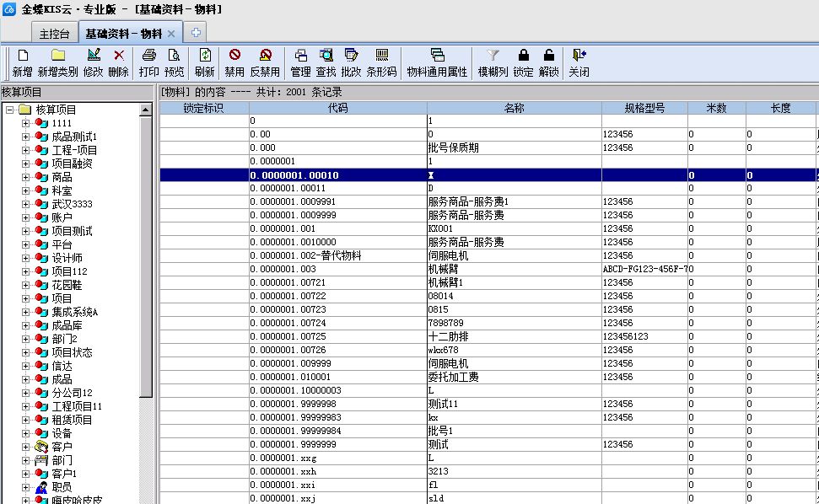The width and height of the screenshot is (819, 504).
Task: Select 集成系统A tree item
Action: click(75, 312)
